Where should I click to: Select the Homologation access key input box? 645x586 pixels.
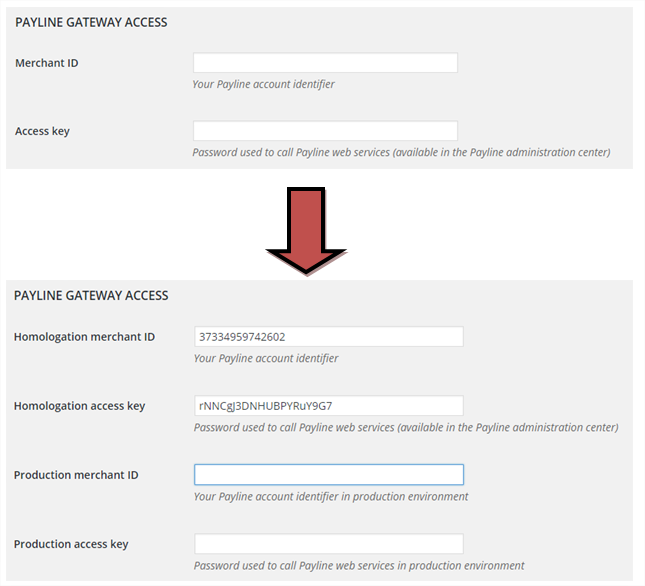329,406
